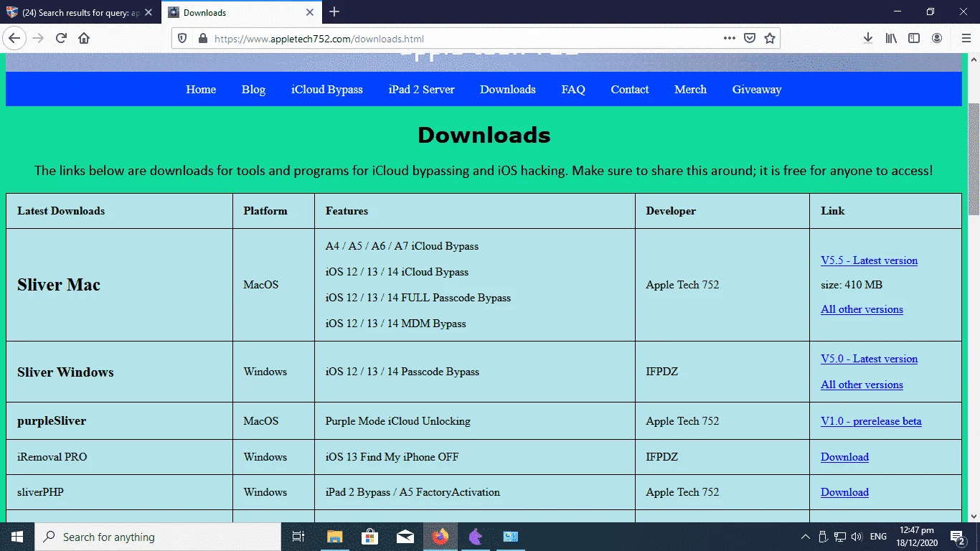The height and width of the screenshot is (551, 980).
Task: Reload the current page
Action: pos(61,38)
